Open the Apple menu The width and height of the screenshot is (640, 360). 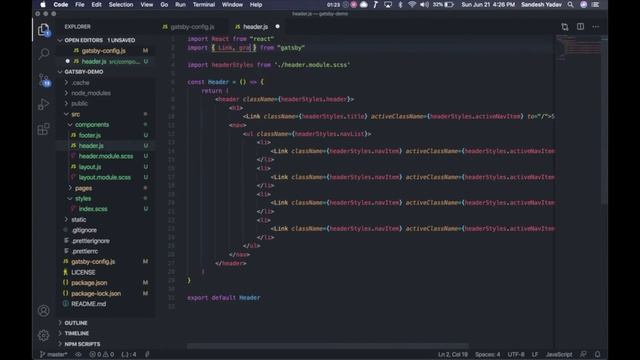pyautogui.click(x=42, y=4)
